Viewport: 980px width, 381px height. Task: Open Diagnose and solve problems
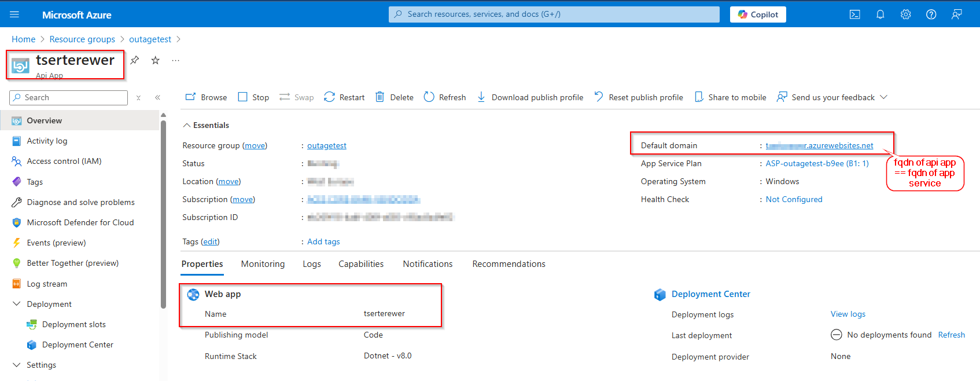click(79, 202)
